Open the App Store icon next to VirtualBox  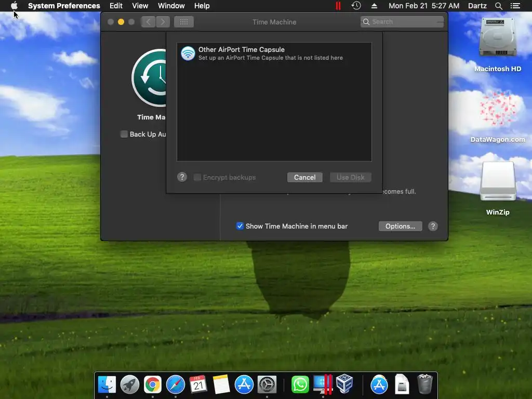379,385
